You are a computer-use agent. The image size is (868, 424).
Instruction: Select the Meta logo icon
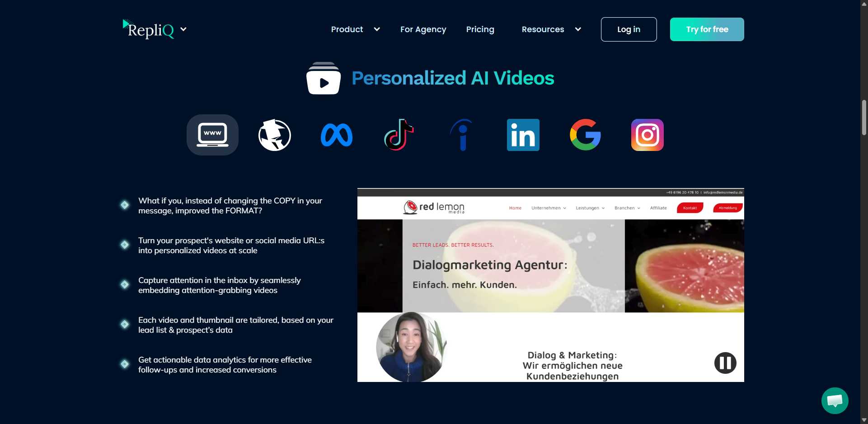tap(337, 135)
